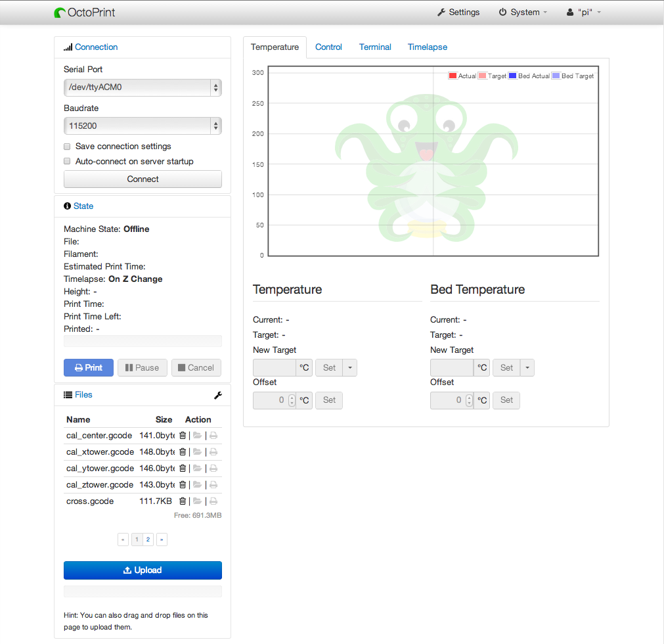Click the Connect button

point(143,179)
